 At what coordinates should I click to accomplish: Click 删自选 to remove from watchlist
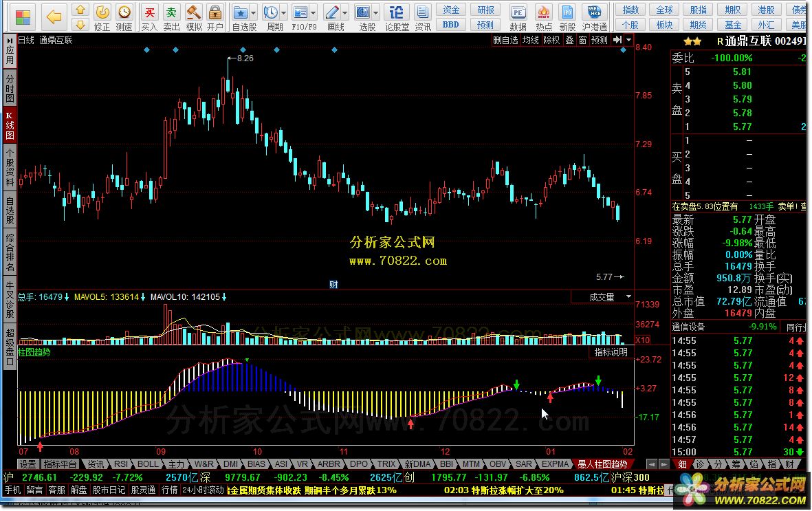(505, 40)
